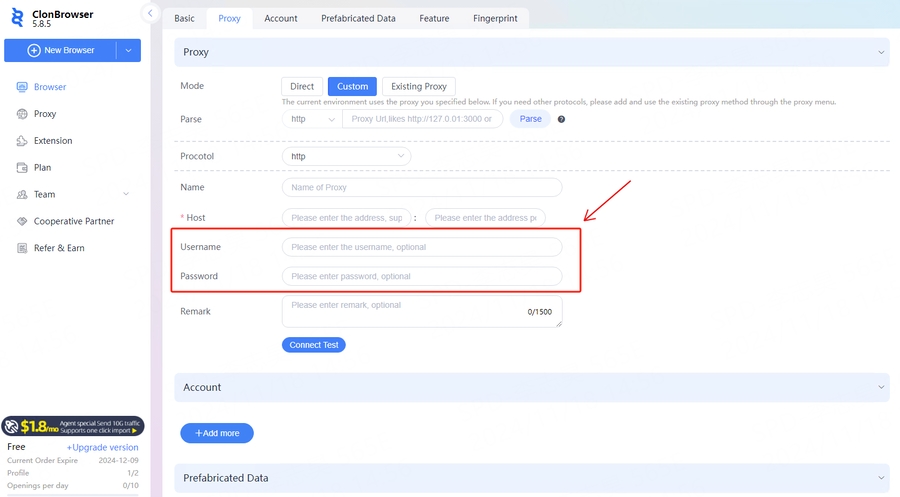
Task: Open Cooperative Partner page
Action: [x=74, y=221]
